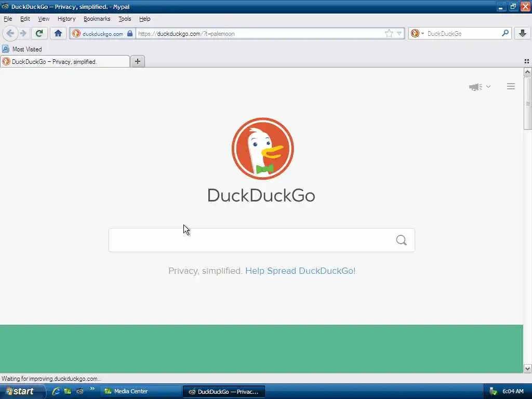The image size is (532, 399).
Task: Open the megaphone feedback dropdown
Action: (x=480, y=87)
